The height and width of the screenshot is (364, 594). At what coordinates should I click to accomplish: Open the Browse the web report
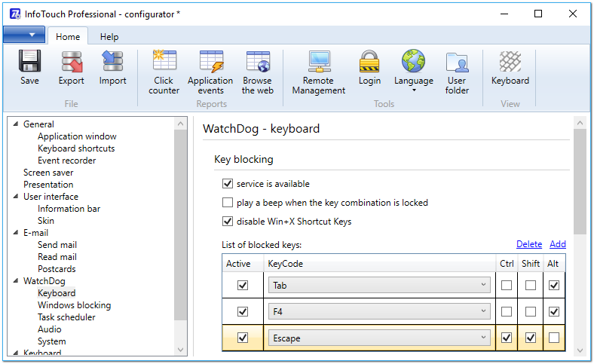tap(258, 72)
